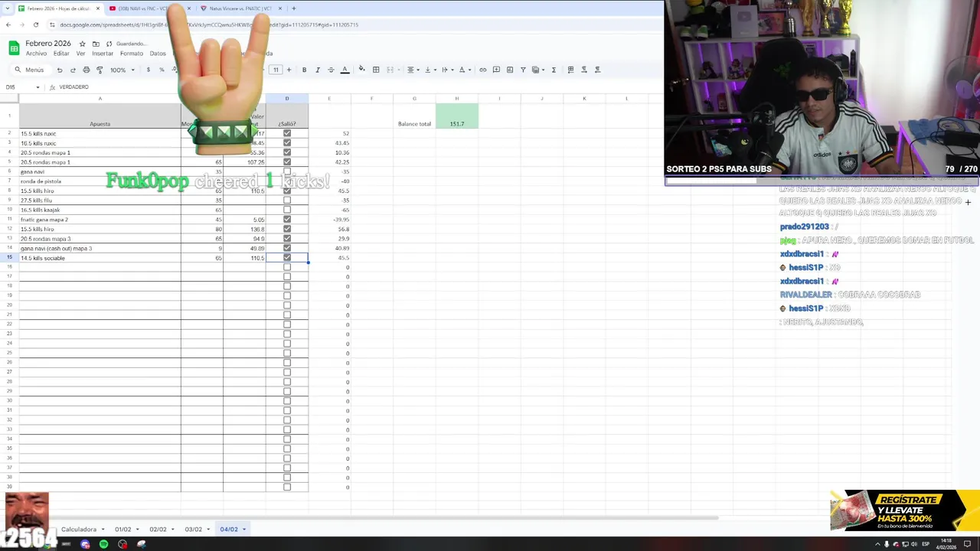Toggle strikethrough formatting
The image size is (980, 551).
point(331,70)
